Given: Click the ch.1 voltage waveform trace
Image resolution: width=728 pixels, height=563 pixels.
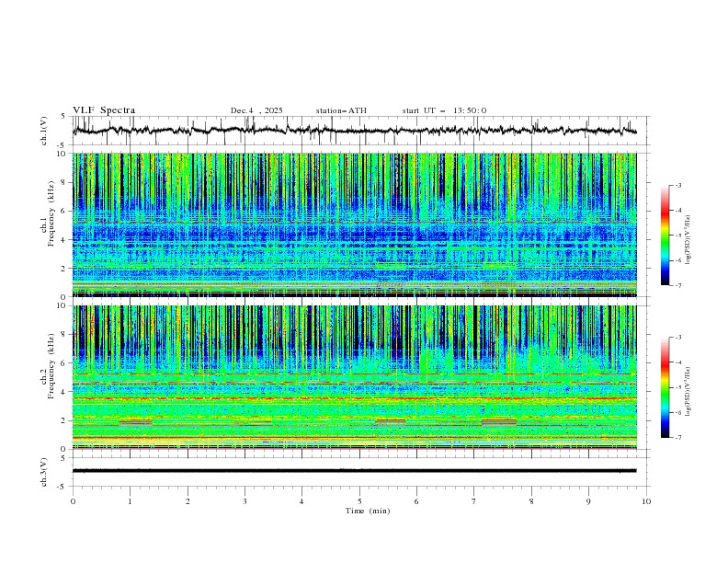Looking at the screenshot, I should (x=354, y=131).
